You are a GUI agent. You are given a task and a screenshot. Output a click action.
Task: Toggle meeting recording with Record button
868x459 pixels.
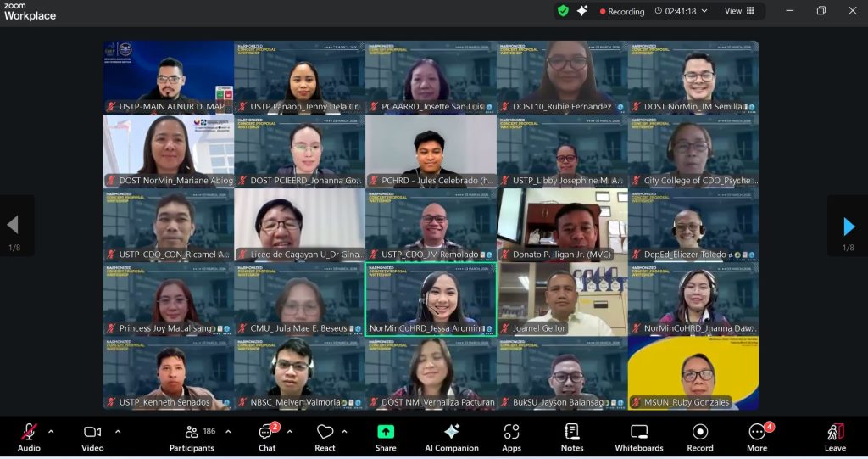700,437
